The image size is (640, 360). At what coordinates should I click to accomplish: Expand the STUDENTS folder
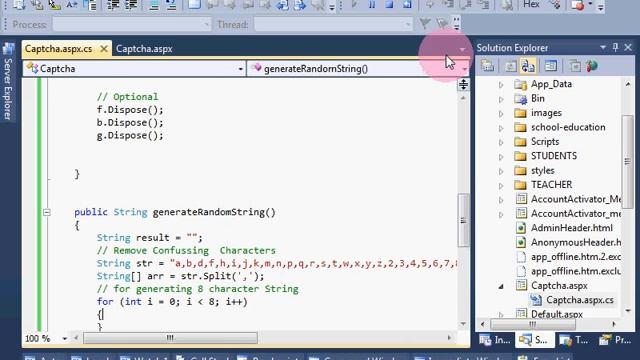(x=501, y=157)
